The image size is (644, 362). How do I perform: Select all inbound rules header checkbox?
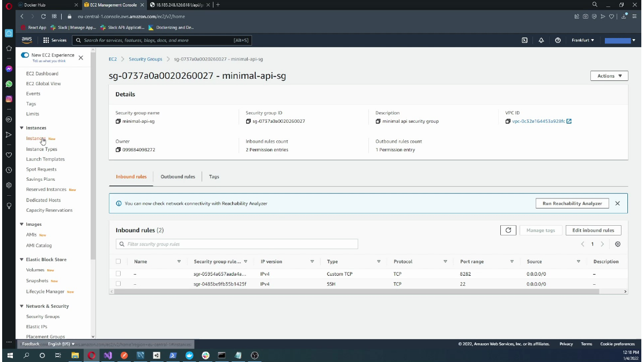[118, 262]
